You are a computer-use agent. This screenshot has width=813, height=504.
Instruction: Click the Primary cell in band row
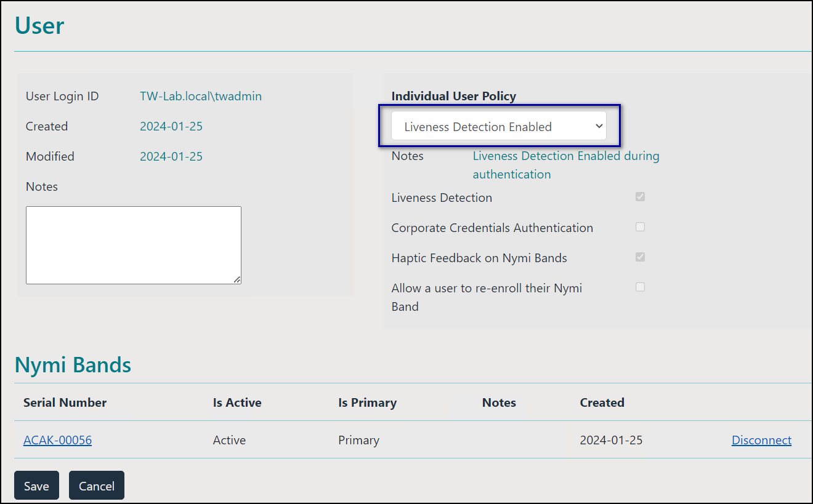click(x=358, y=440)
